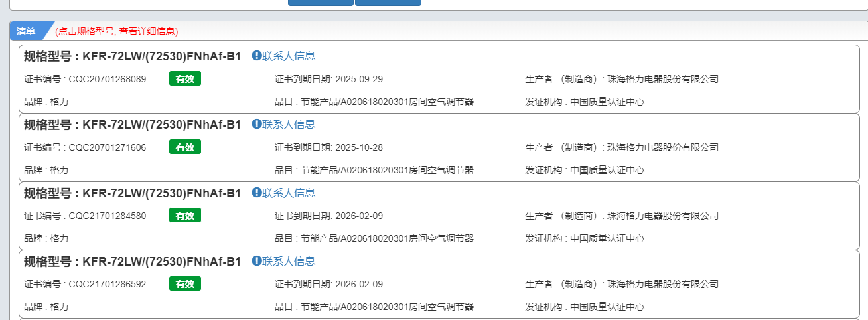Viewport: 868px width, 320px height.
Task: Click the info icon in card with certificate CQC20701268089
Action: 256,56
